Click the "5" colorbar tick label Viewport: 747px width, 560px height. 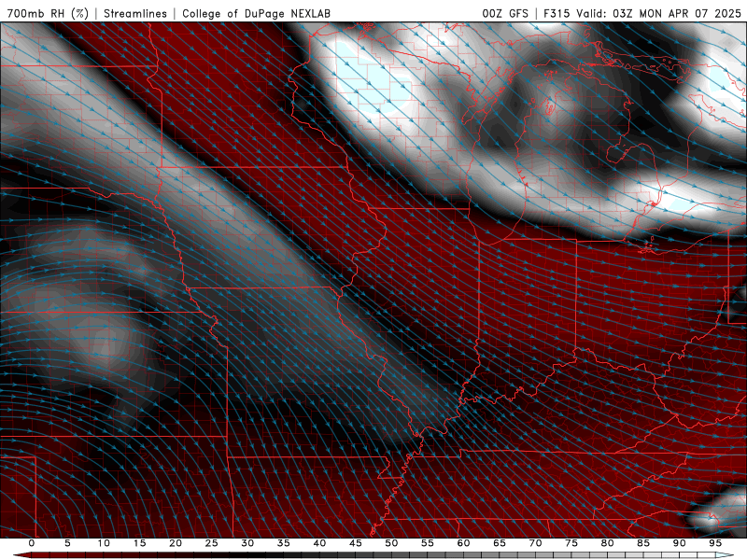point(67,543)
